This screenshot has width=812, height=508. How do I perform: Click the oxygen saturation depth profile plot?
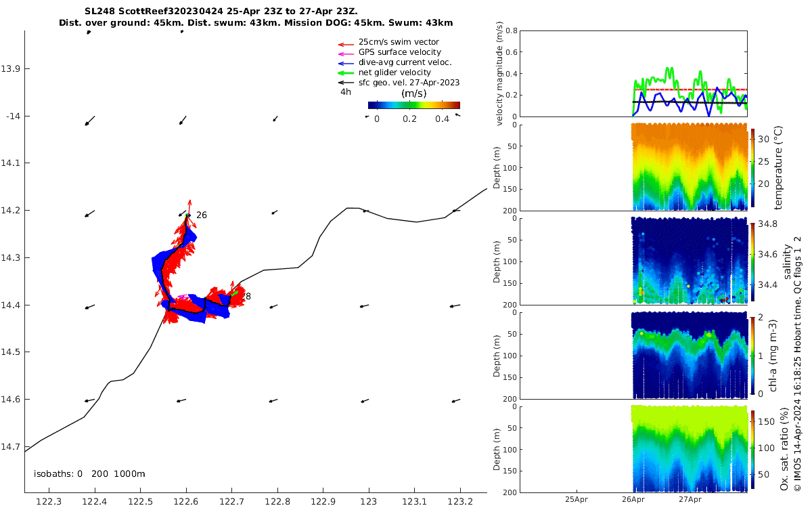tap(689, 450)
